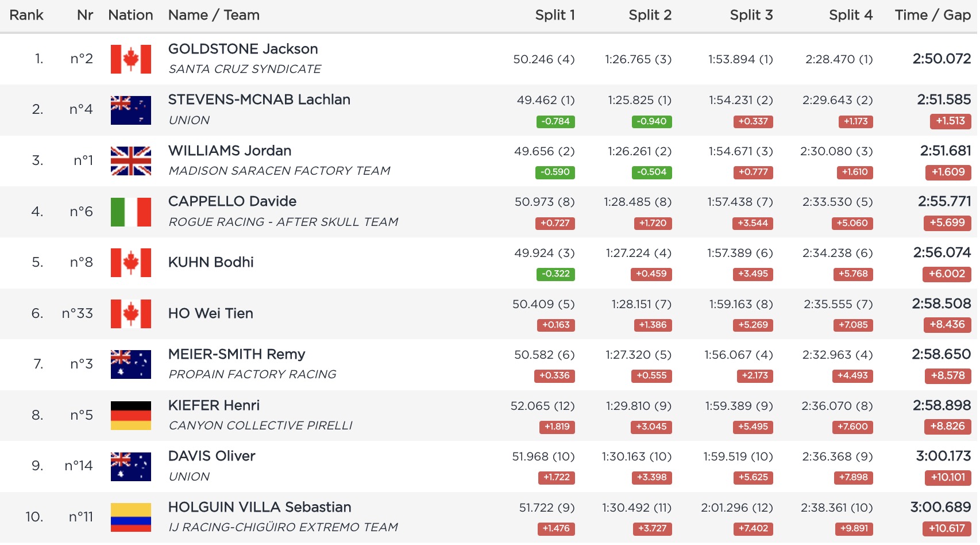The image size is (980, 545).
Task: Click the PROPAIN FACTORY RACING team name
Action: click(252, 374)
